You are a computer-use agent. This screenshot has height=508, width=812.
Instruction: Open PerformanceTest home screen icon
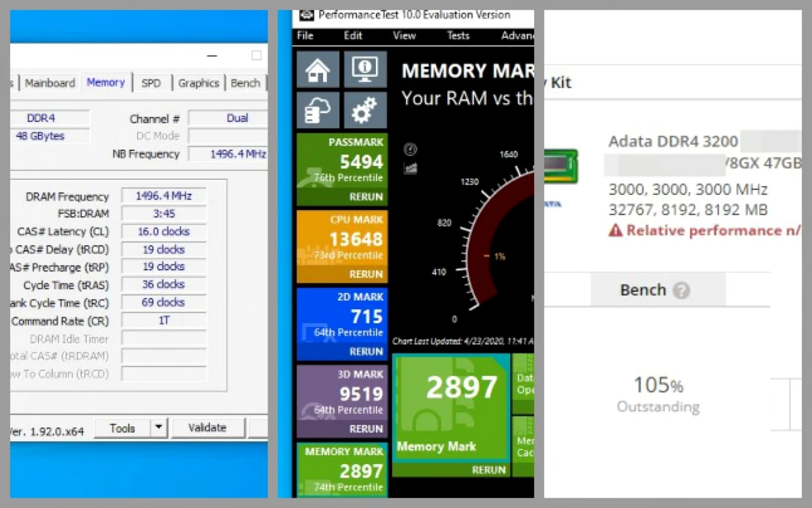click(318, 69)
